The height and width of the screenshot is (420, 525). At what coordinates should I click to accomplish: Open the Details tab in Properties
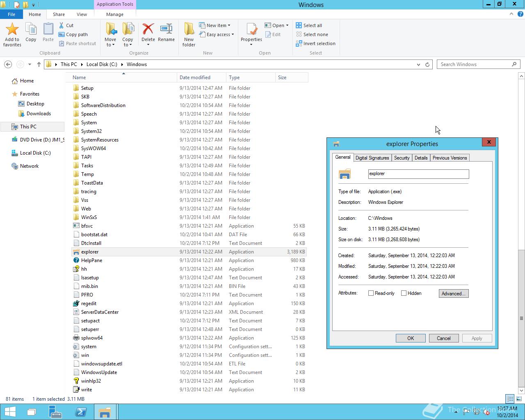(x=421, y=158)
